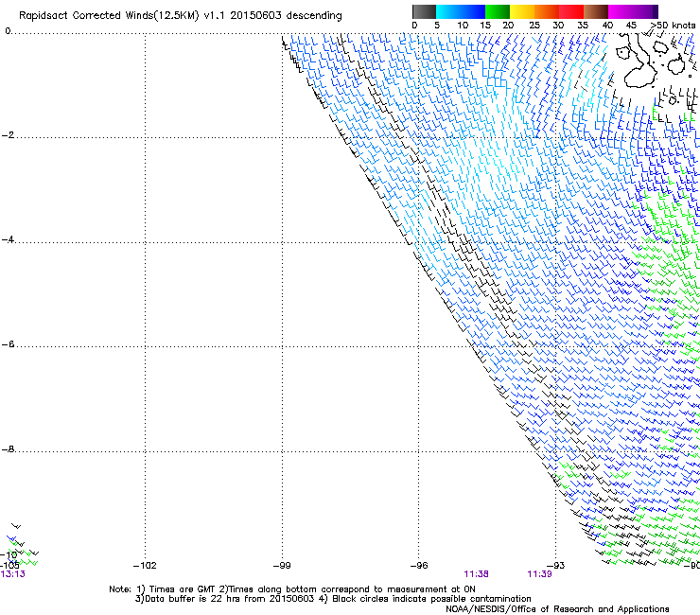
Task: Click the '10' legend tick label
Action: tap(463, 26)
